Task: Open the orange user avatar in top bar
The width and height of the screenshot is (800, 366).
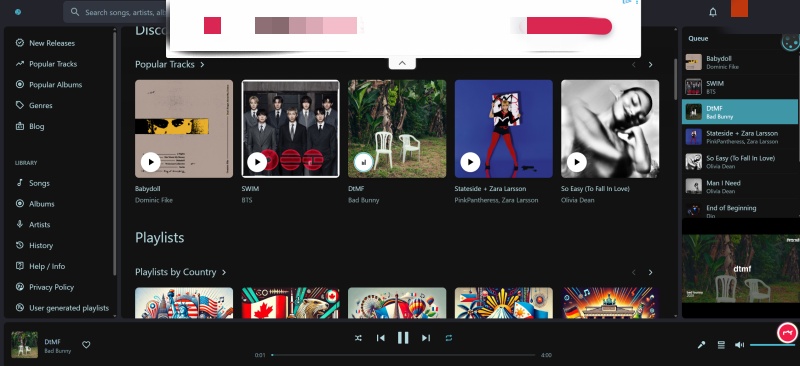Action: (739, 9)
